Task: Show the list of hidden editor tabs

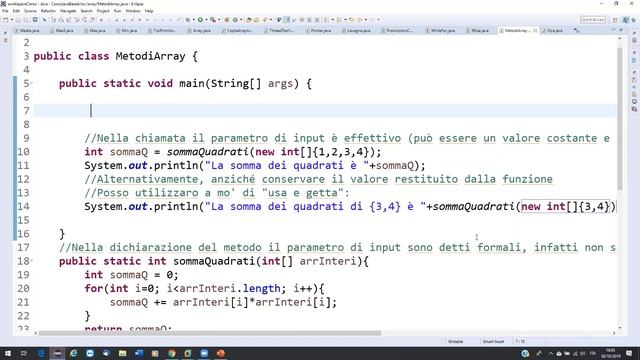Action: click(x=576, y=30)
